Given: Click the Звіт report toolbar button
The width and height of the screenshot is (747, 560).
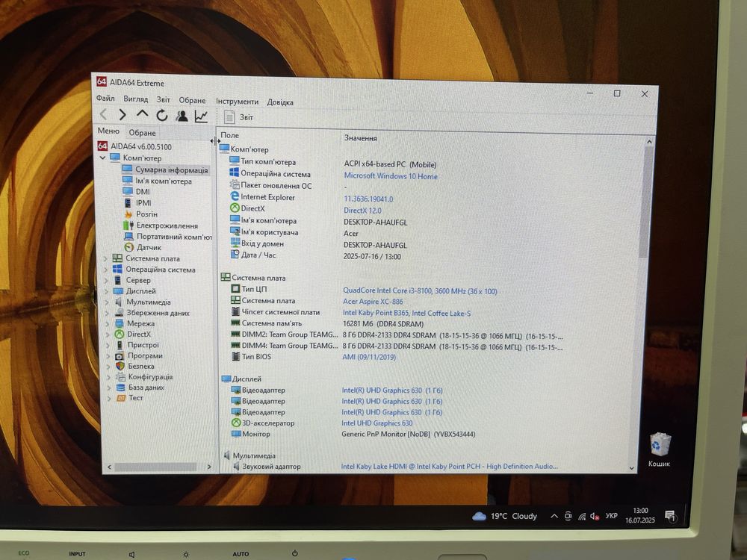Looking at the screenshot, I should pos(238,117).
